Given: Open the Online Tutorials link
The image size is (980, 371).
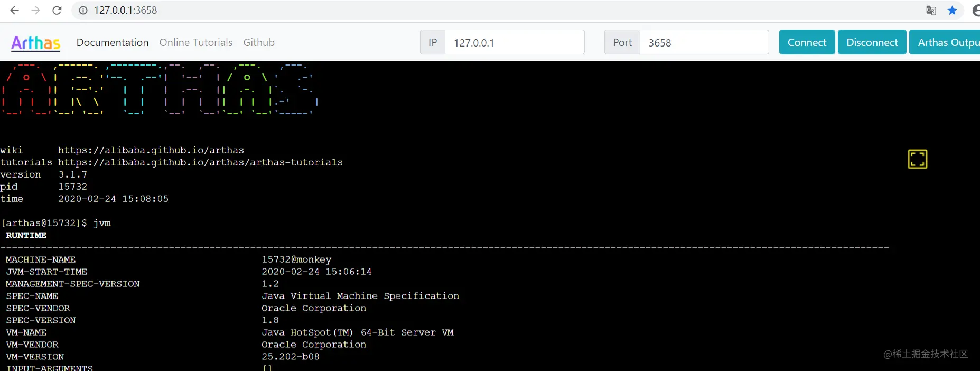Looking at the screenshot, I should pyautogui.click(x=196, y=42).
